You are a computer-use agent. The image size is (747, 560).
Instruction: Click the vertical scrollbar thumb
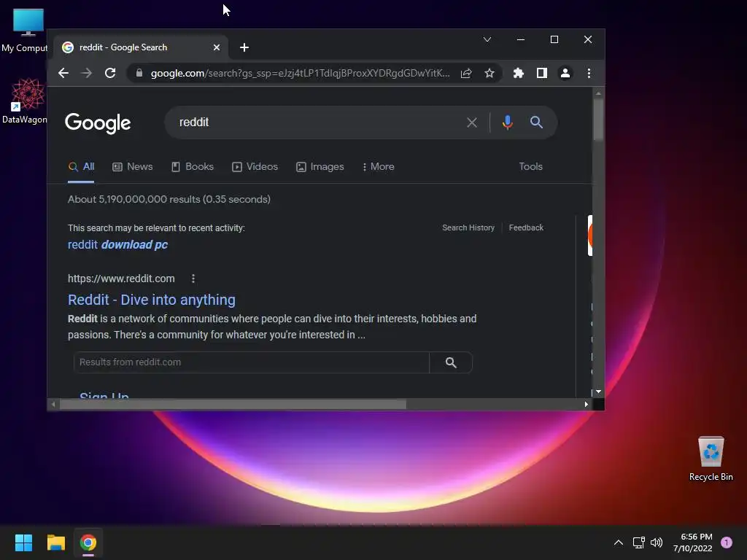[598, 120]
